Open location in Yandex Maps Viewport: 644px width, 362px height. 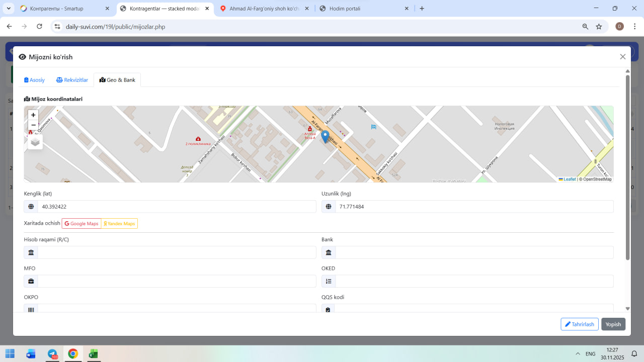tap(119, 224)
